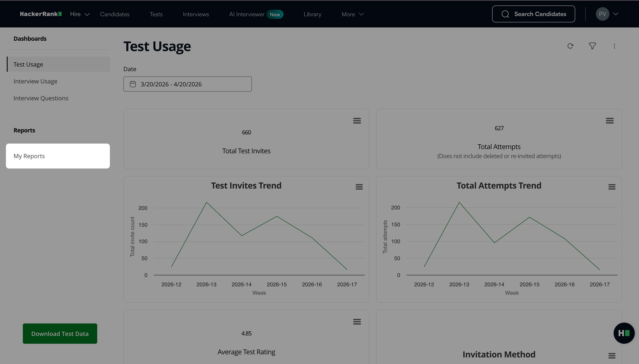Open the filter funnel icon

pyautogui.click(x=592, y=46)
